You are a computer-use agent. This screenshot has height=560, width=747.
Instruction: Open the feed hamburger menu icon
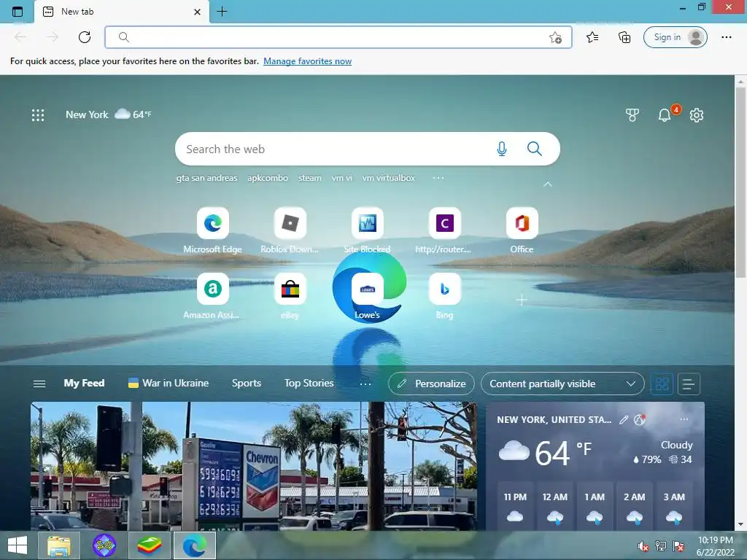coord(39,384)
